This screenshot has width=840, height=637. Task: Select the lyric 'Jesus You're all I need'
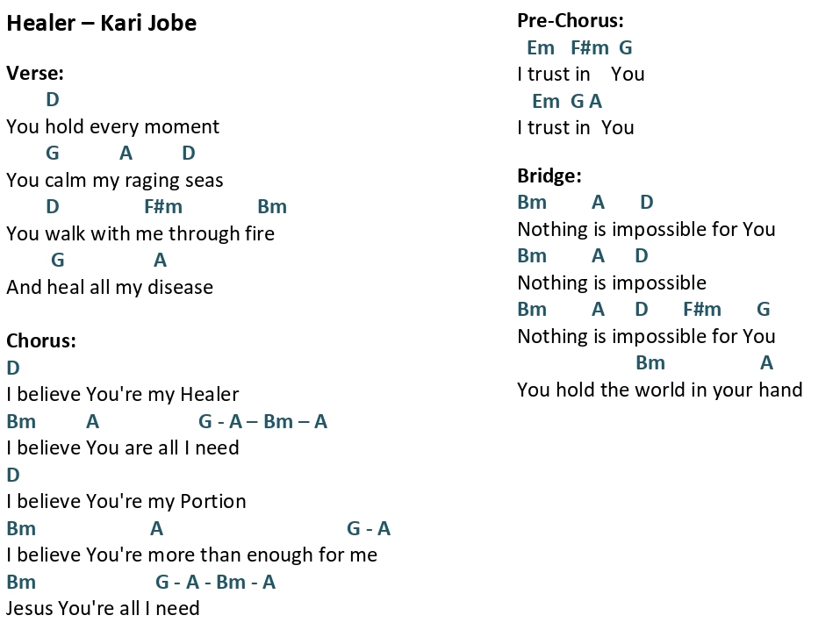[103, 609]
